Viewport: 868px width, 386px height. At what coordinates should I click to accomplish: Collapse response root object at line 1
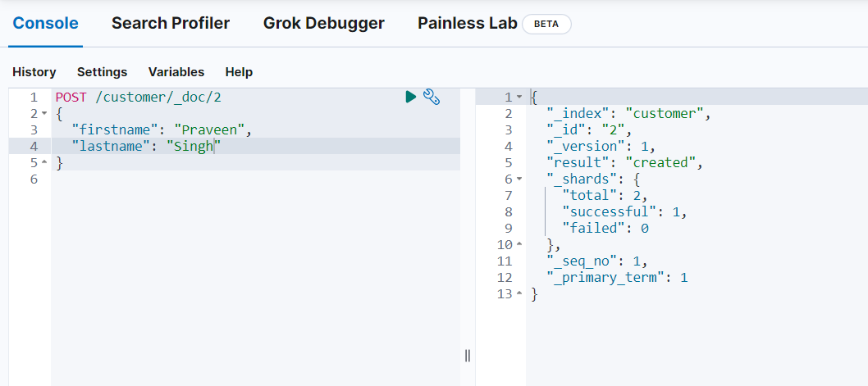click(x=519, y=98)
